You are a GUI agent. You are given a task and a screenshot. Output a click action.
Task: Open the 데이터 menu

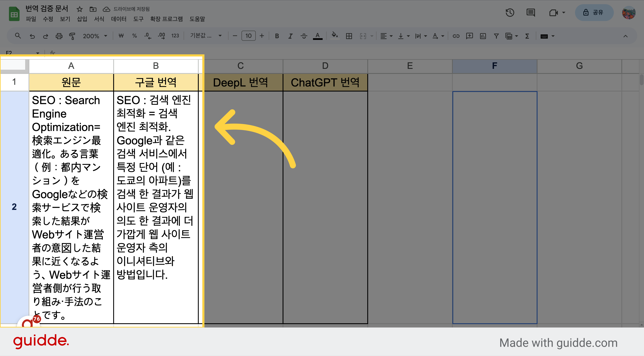[x=119, y=19]
